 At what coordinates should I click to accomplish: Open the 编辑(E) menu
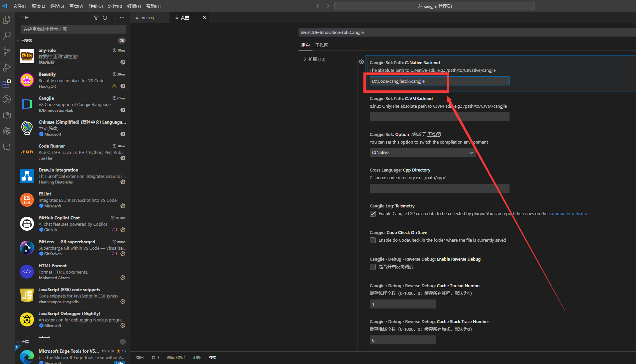tap(38, 6)
